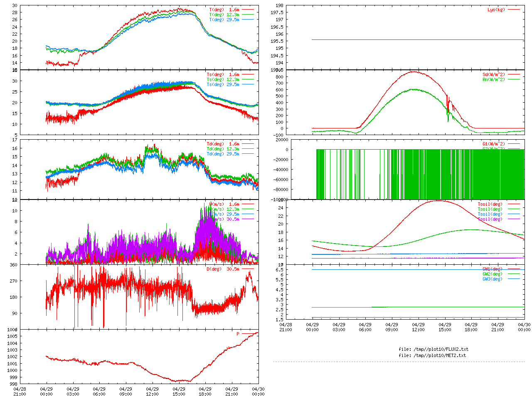Select the 'Lys(kg)' legend label
This screenshot has height=399, width=532.
pyautogui.click(x=496, y=10)
